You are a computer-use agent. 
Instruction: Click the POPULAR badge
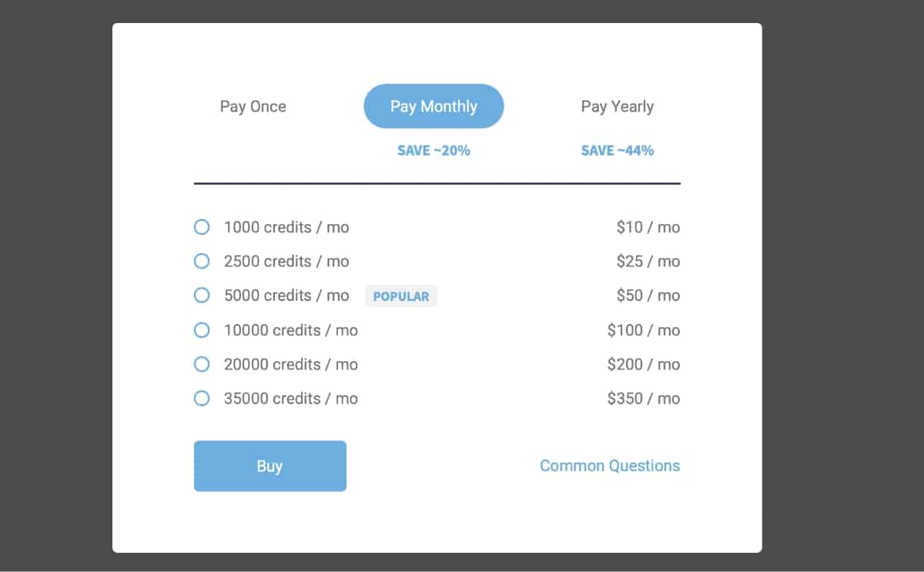pos(401,296)
